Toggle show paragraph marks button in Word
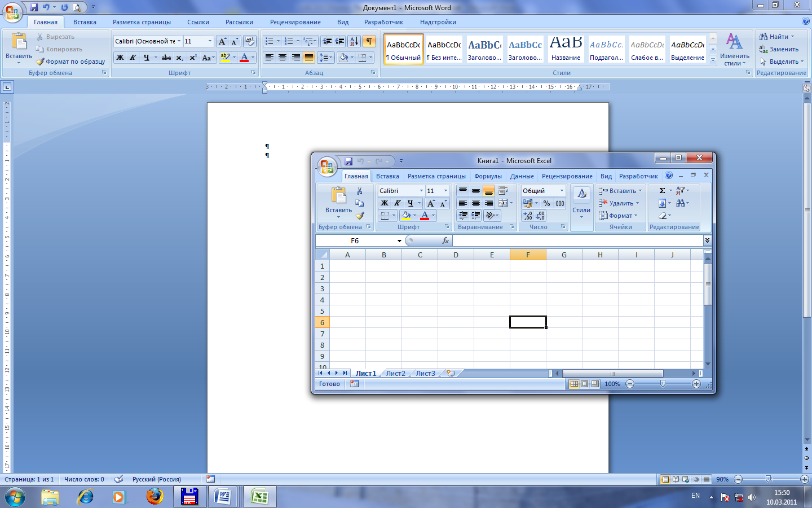This screenshot has width=812, height=508. 369,41
